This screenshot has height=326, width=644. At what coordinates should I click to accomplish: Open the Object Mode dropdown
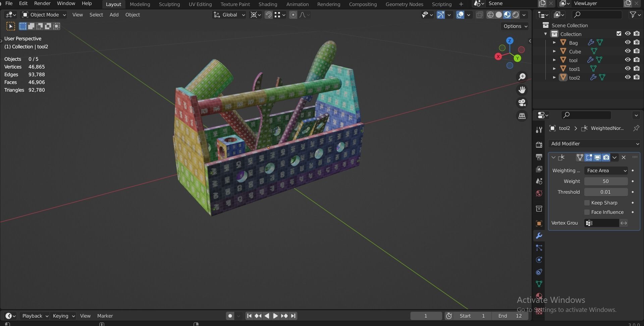[44, 15]
